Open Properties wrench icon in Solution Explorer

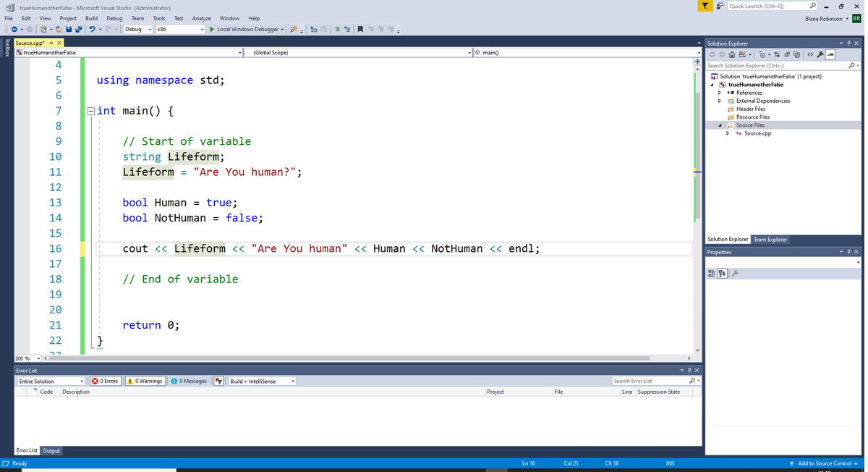[x=820, y=54]
